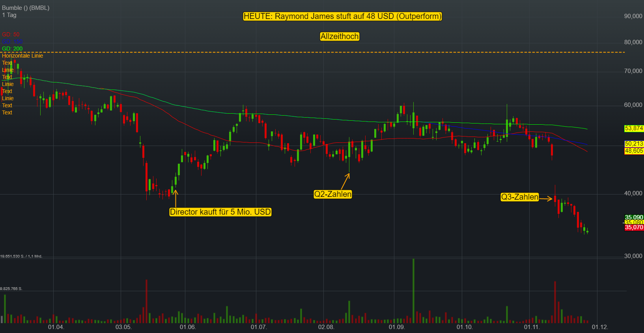
Task: Click the 01.09. date label
Action: (397, 327)
